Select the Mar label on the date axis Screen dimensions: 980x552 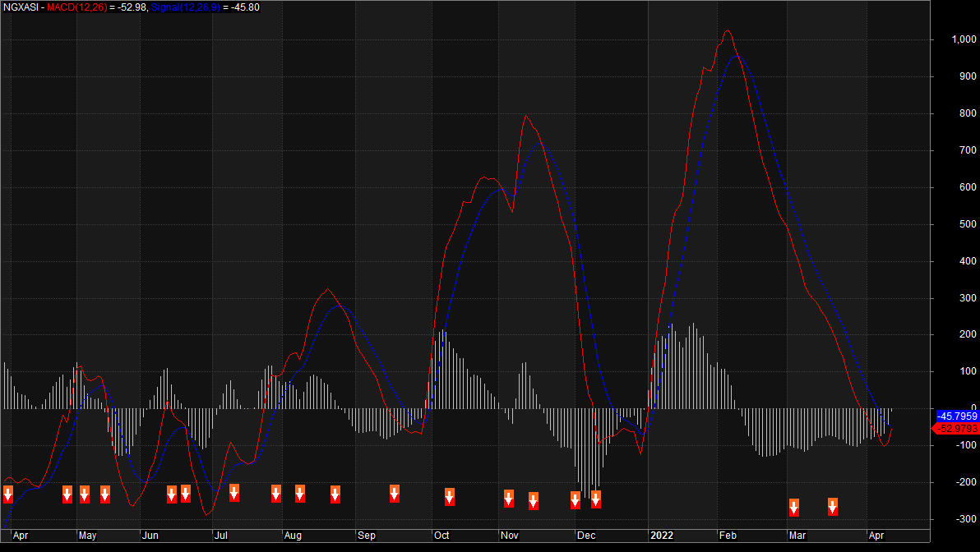click(797, 536)
